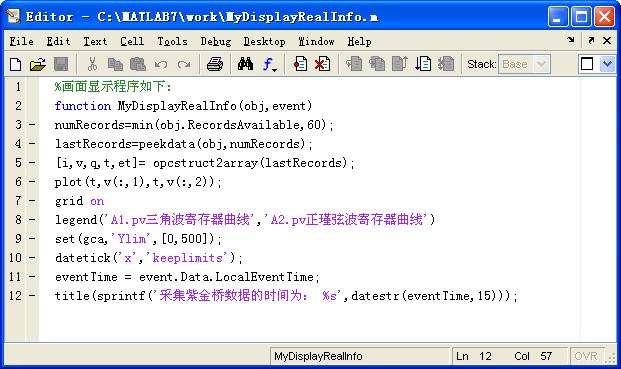This screenshot has width=621, height=369.
Task: Open the Cell menu
Action: click(132, 41)
